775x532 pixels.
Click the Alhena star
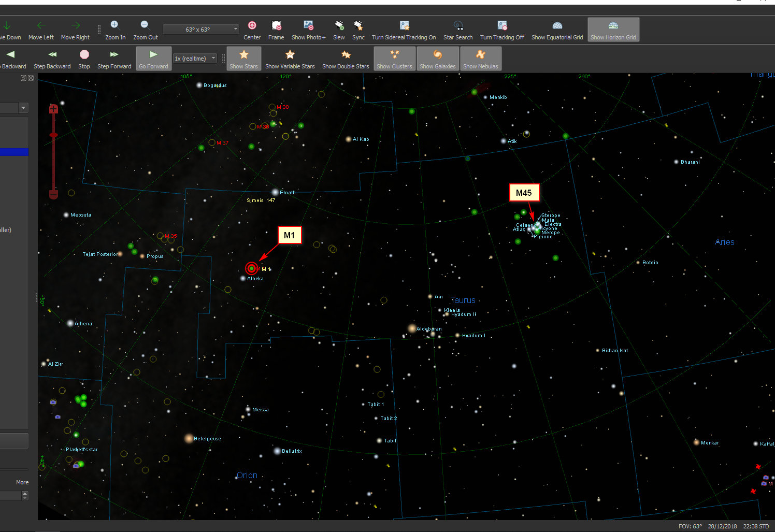tap(70, 323)
